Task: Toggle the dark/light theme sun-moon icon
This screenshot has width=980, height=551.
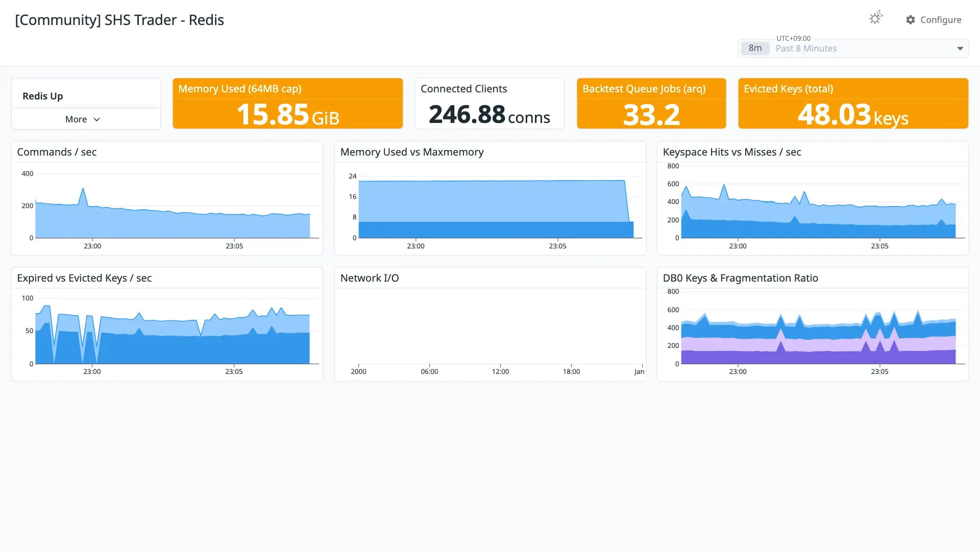Action: click(x=876, y=18)
